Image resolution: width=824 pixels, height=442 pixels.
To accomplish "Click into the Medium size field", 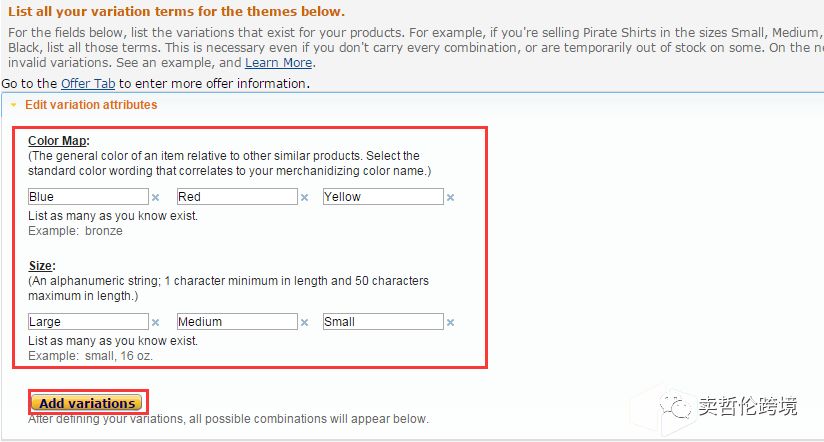I will [x=237, y=322].
